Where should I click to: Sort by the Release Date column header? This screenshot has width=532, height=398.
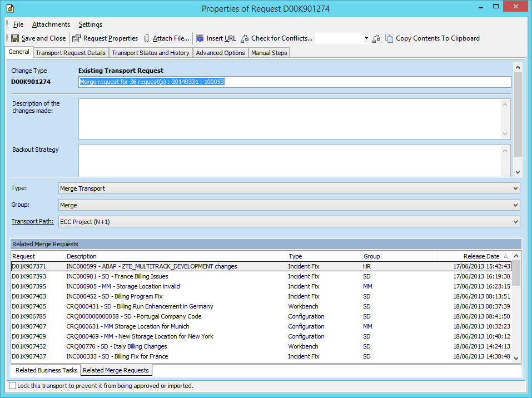tap(481, 256)
